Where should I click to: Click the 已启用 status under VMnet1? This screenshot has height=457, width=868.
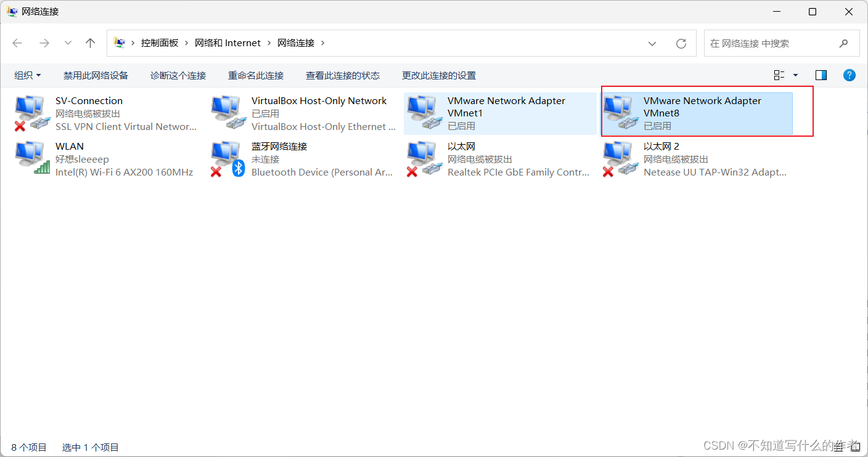(x=462, y=126)
